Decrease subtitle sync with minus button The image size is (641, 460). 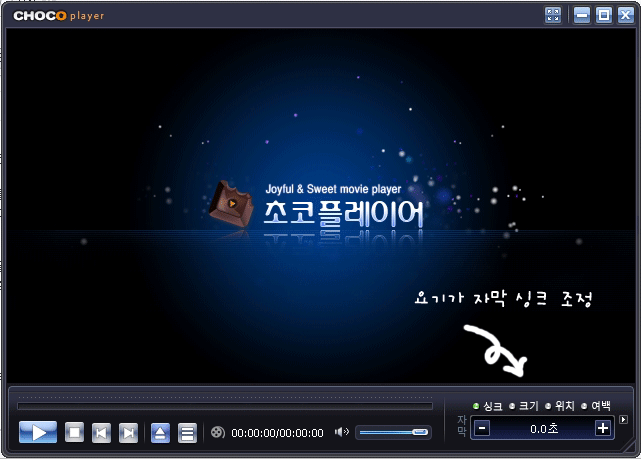482,429
